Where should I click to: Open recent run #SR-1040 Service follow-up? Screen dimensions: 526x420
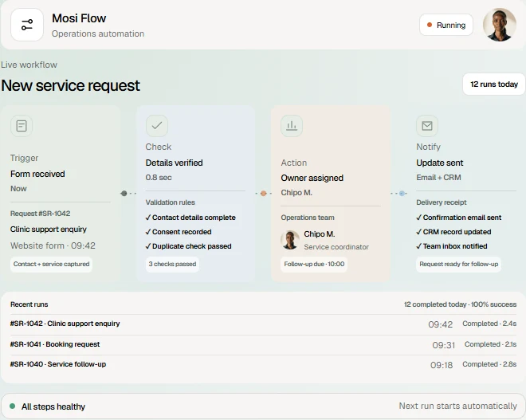tap(263, 364)
